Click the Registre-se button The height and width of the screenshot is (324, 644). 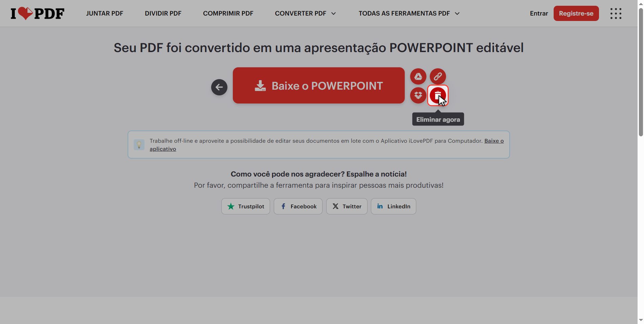[576, 14]
